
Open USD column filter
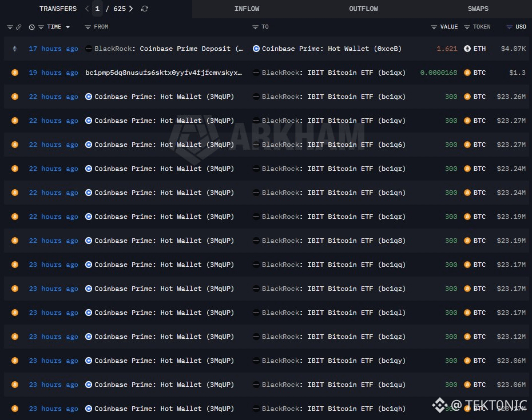[509, 27]
